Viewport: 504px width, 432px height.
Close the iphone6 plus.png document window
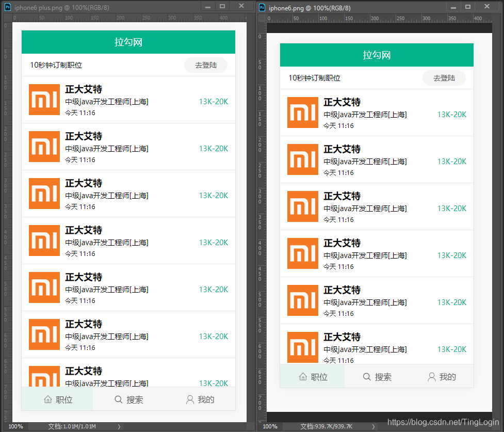pos(241,6)
